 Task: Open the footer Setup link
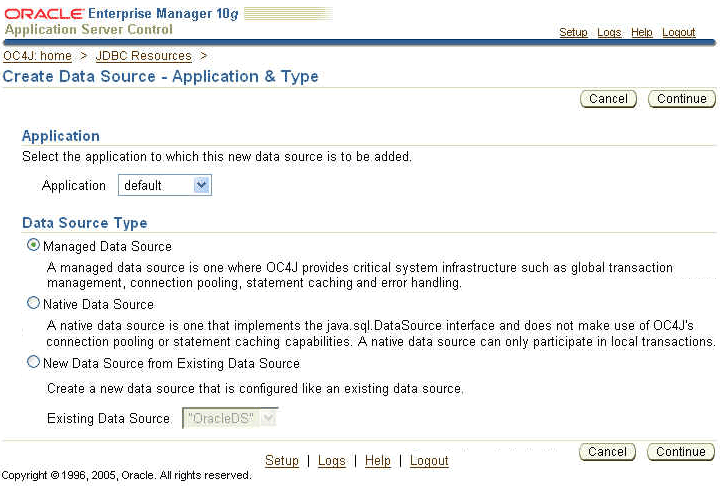(x=281, y=461)
